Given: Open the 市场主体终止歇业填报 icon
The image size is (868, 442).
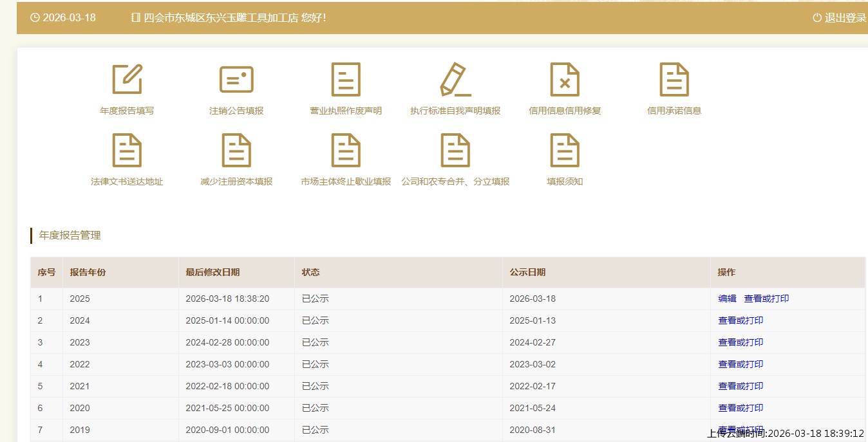Looking at the screenshot, I should coord(346,151).
